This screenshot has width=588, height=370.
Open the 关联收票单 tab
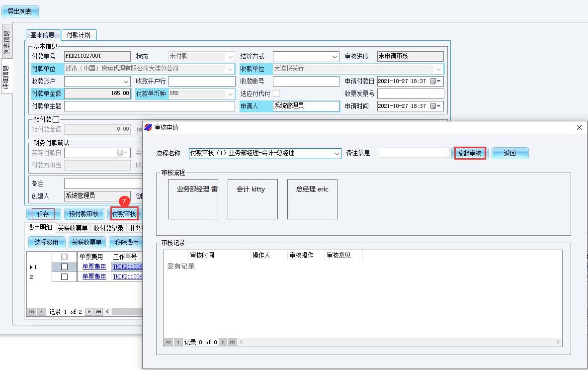(x=73, y=228)
